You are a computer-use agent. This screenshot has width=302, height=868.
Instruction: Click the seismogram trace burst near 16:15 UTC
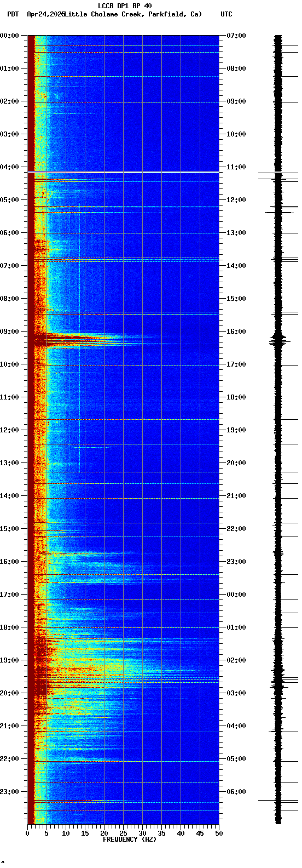pos(278,340)
